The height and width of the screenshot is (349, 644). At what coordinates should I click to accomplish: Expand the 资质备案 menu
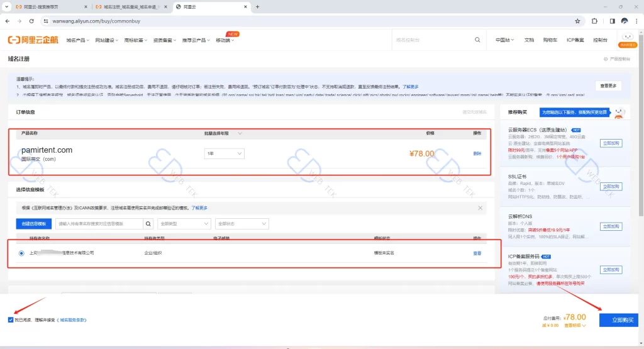coord(164,40)
